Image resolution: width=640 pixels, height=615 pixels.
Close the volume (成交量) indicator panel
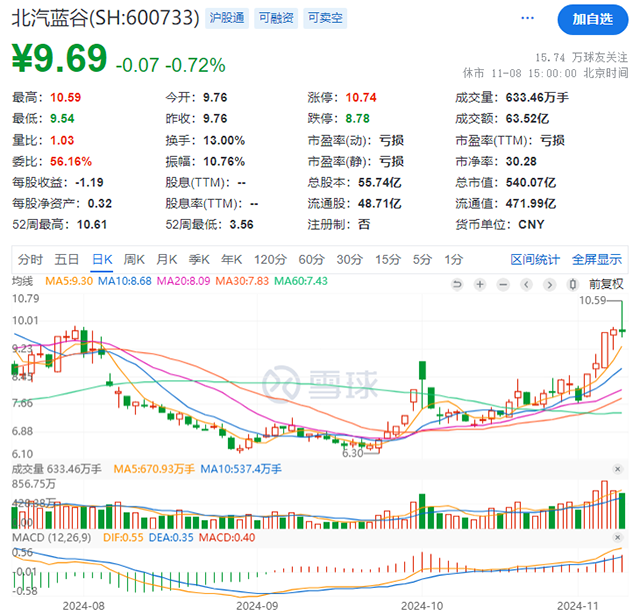[x=618, y=469]
